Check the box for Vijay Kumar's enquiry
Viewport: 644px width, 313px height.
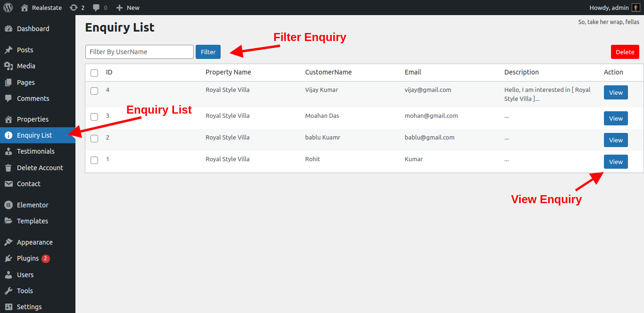click(x=94, y=91)
